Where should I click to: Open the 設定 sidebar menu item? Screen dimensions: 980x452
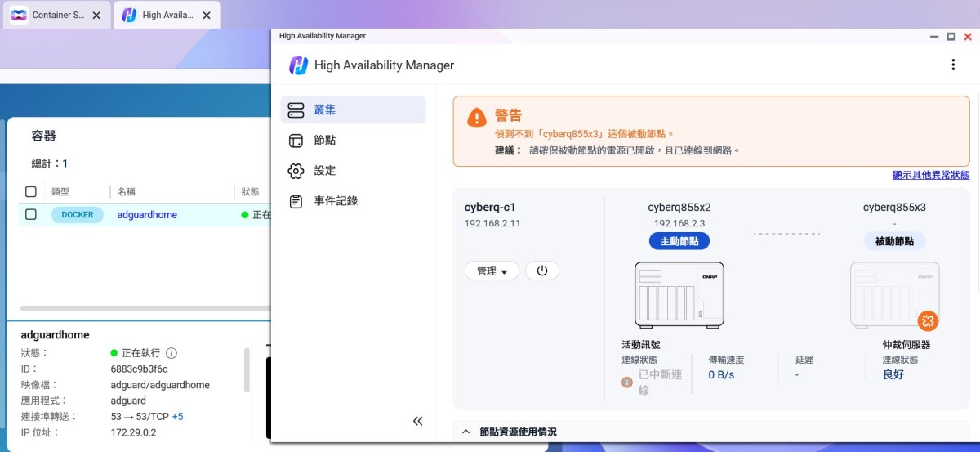(x=324, y=171)
